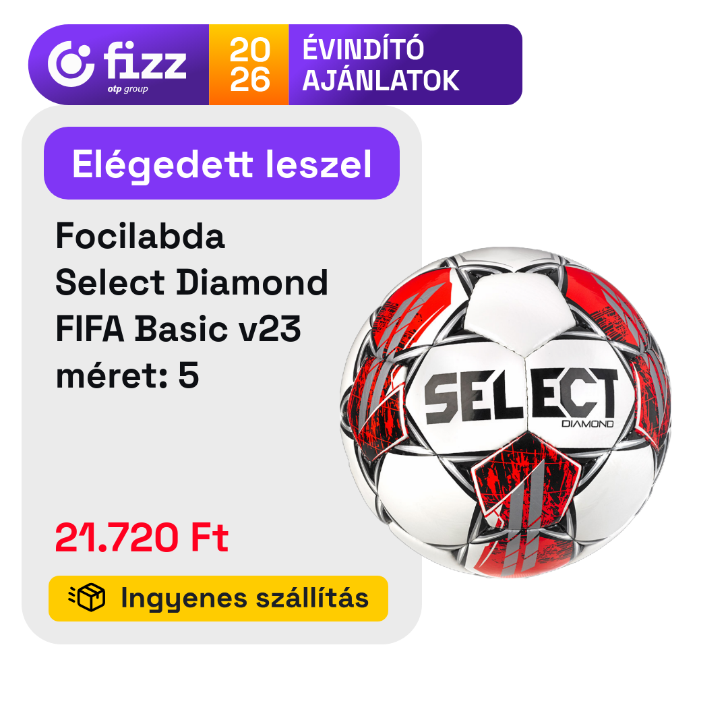Click the fizz wordmark text
Viewport: 728px width, 728px height.
click(145, 61)
